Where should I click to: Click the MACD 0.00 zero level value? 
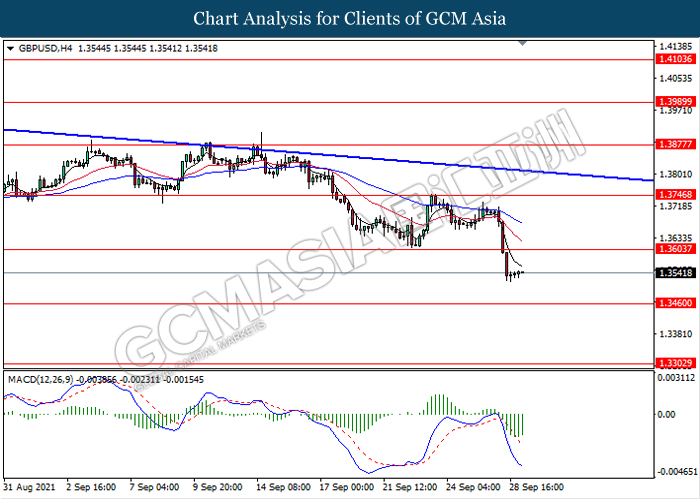(667, 415)
